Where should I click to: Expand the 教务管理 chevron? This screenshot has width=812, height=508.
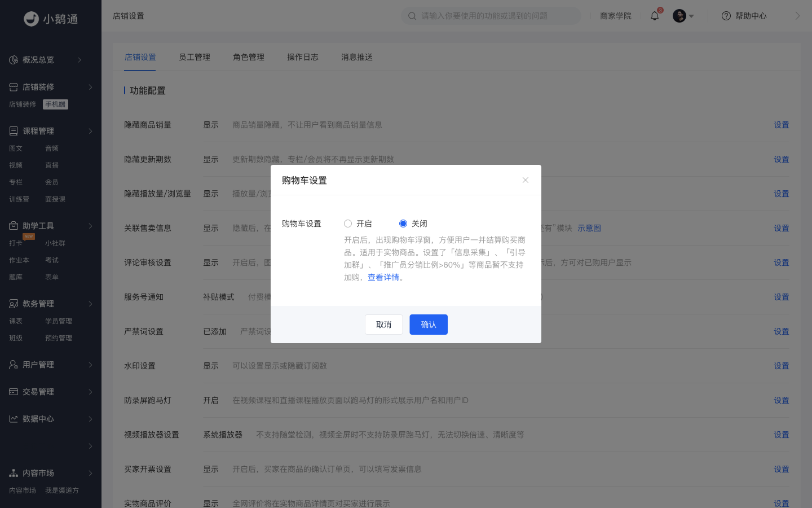tap(90, 304)
